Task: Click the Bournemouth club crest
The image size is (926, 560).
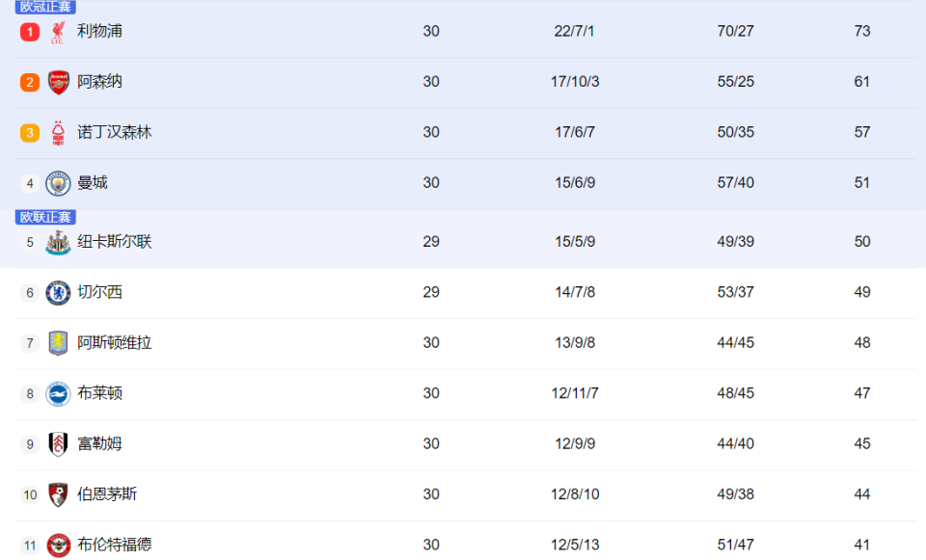Action: coord(58,495)
